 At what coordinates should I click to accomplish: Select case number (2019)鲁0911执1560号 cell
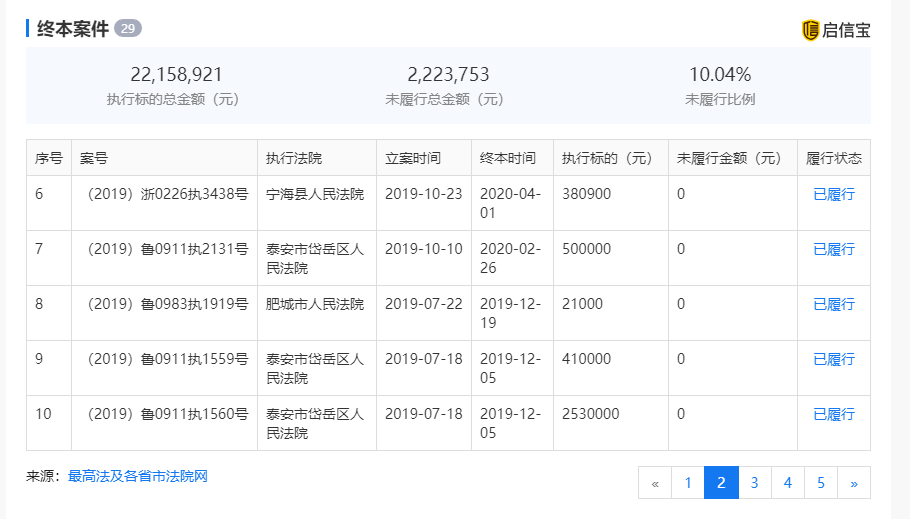164,423
